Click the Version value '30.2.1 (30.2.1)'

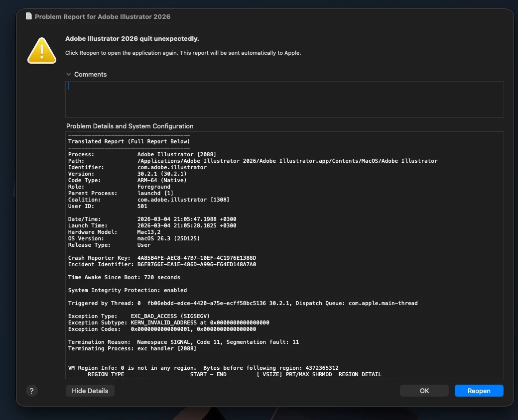pyautogui.click(x=162, y=174)
